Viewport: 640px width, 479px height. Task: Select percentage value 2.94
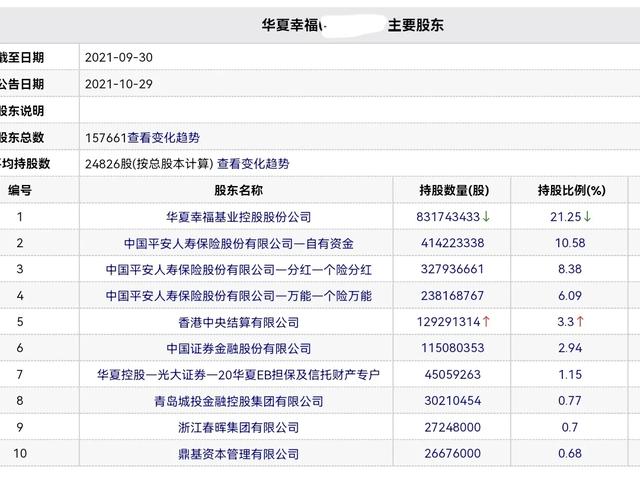[x=570, y=348]
